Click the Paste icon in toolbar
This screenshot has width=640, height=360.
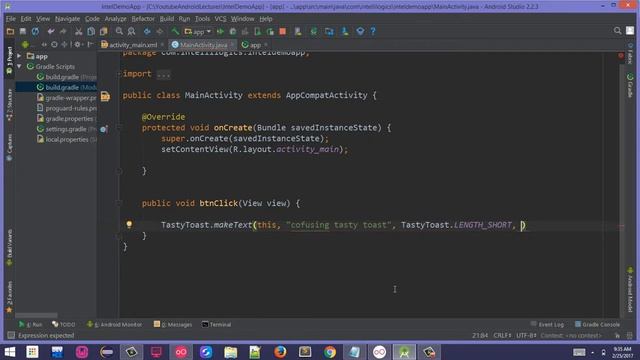click(x=104, y=31)
